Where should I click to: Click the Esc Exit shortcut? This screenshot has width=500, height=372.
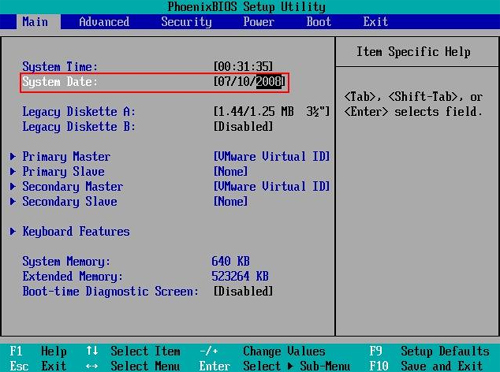[x=38, y=366]
